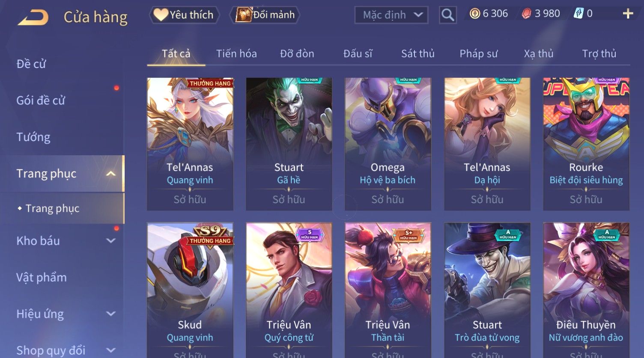Viewport: 644px width, 358px height.
Task: Expand the Kho báu sidebar section
Action: (110, 241)
